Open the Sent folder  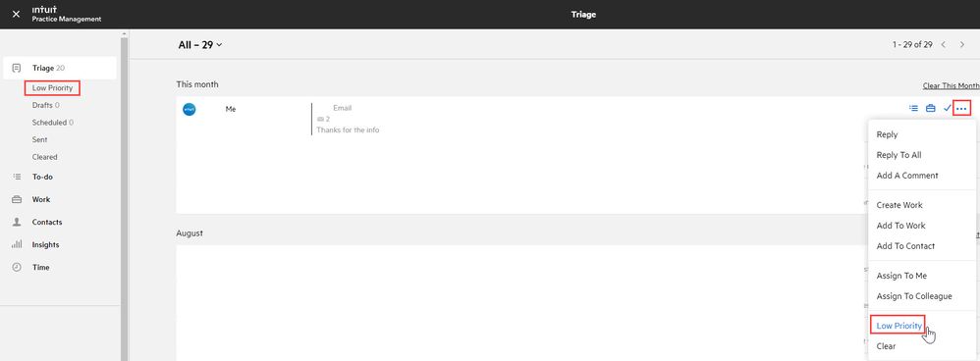click(40, 140)
